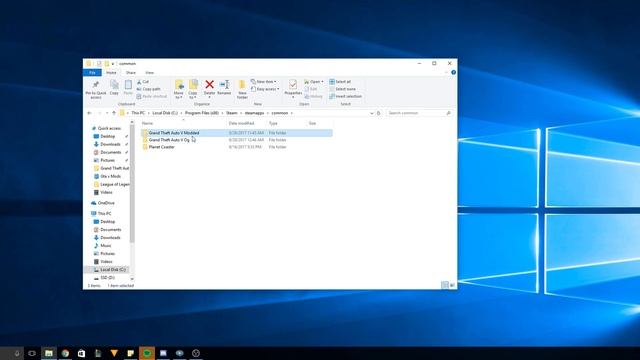
Task: Click the Cut scissors button
Action: 143,82
